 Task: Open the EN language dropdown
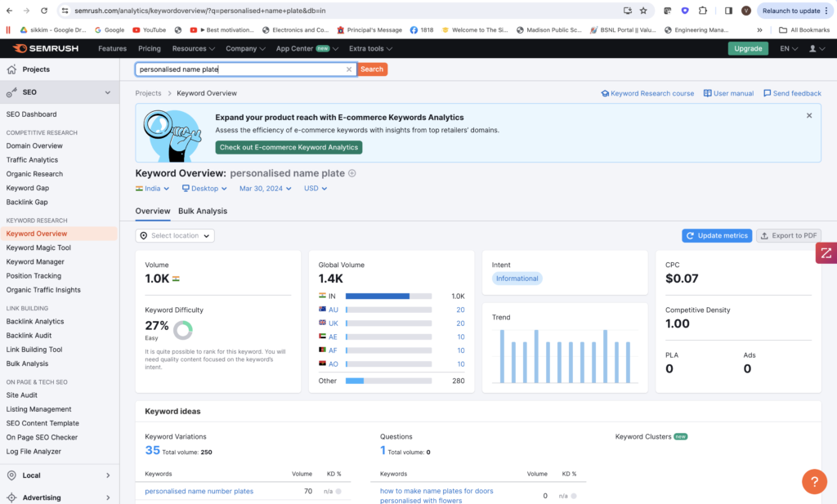coord(789,48)
